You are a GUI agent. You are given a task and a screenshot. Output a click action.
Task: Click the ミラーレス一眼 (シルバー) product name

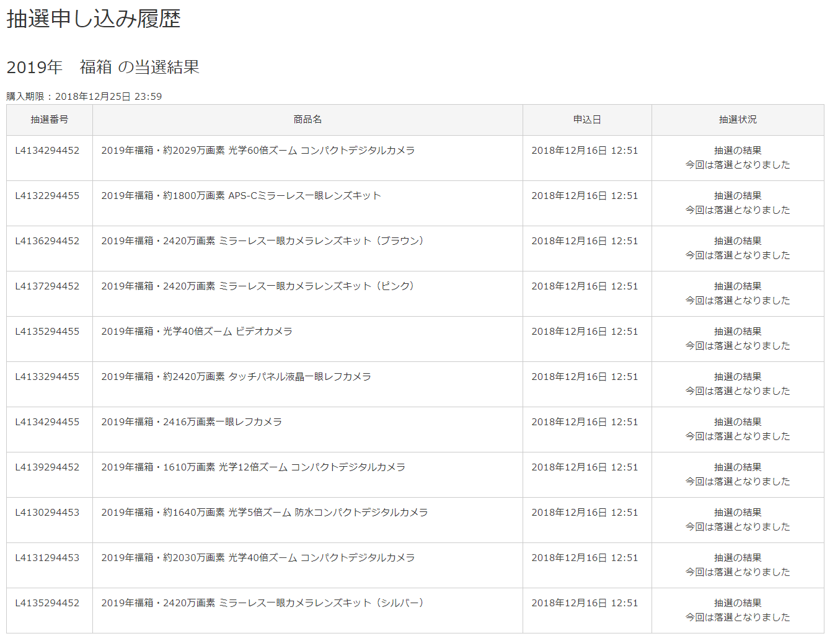point(262,603)
